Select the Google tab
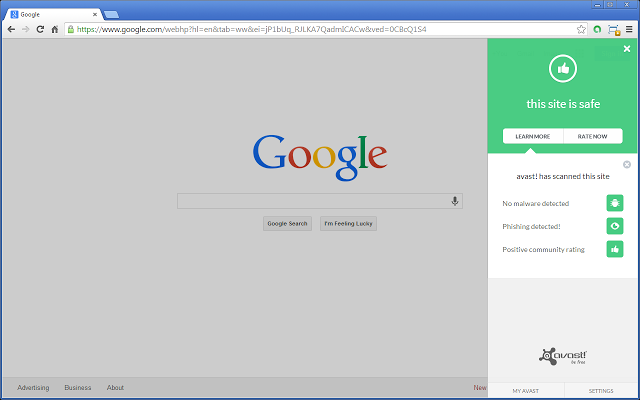Screen dimensions: 640x400 pos(53,14)
